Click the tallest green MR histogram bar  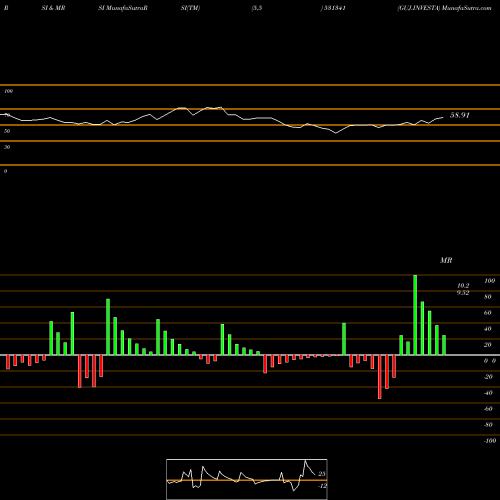tap(415, 315)
